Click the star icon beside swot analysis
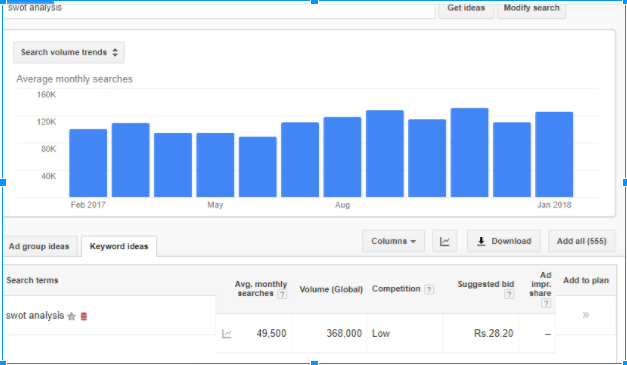627x365 pixels. (72, 317)
